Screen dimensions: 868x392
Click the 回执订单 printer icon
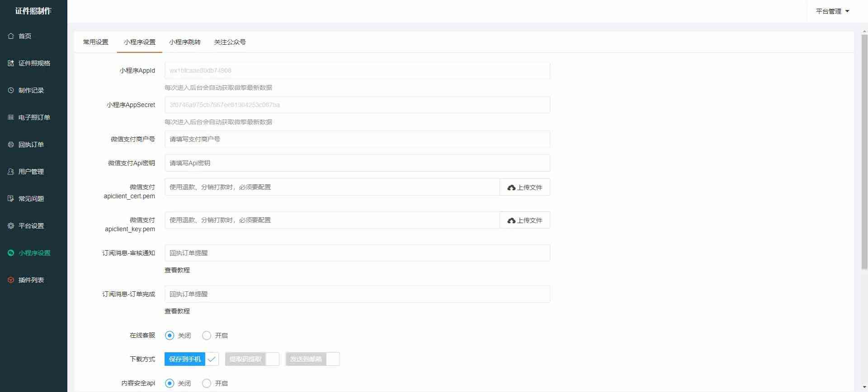point(11,145)
